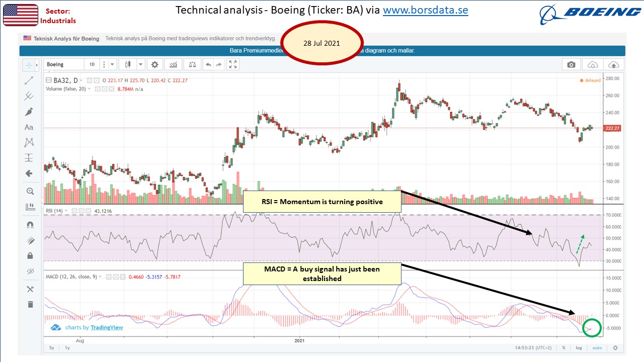Select the crosshair cursor tool
The height and width of the screenshot is (362, 644).
pyautogui.click(x=29, y=65)
